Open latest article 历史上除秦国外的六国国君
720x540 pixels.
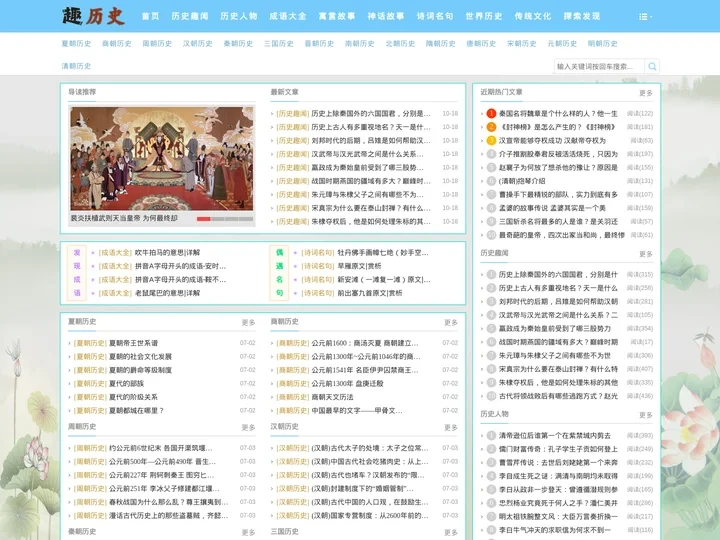(371, 113)
